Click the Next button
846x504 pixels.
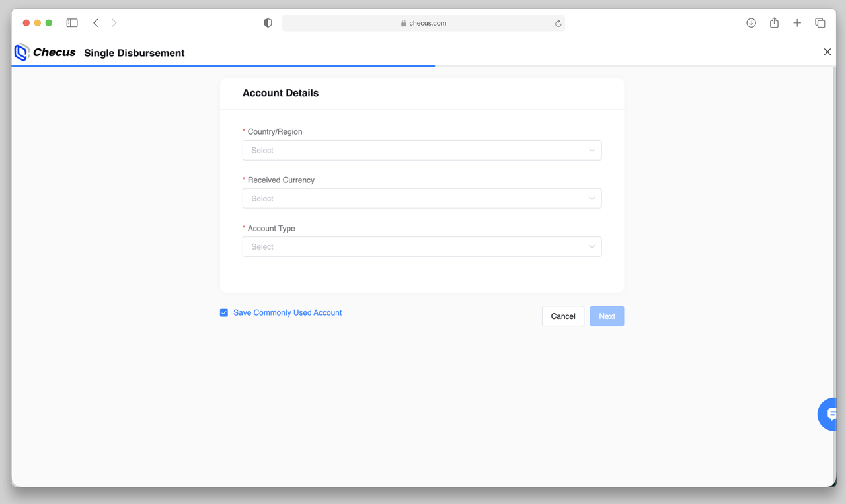tap(607, 316)
